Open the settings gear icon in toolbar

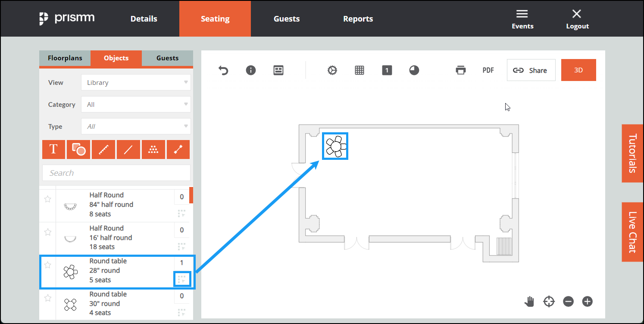(x=332, y=70)
